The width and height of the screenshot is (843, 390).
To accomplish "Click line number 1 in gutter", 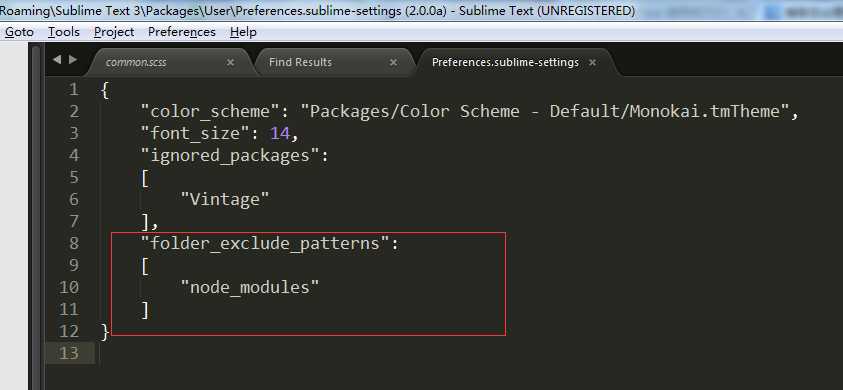I will coord(74,90).
